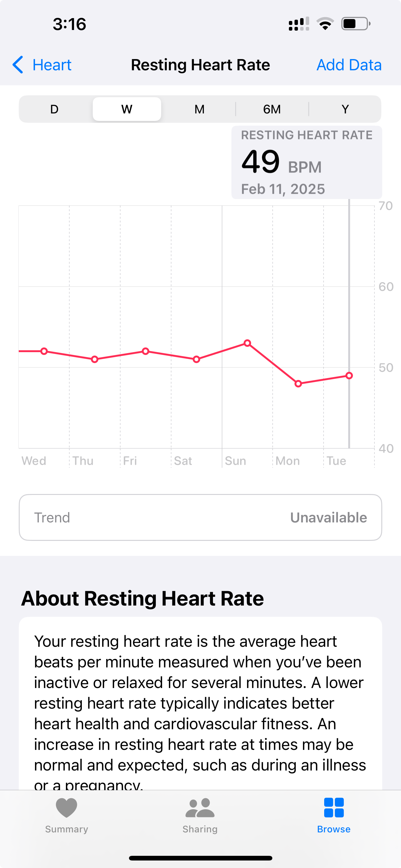Tap the Wi-Fi status icon
Viewport: 401px width, 868px height.
325,24
